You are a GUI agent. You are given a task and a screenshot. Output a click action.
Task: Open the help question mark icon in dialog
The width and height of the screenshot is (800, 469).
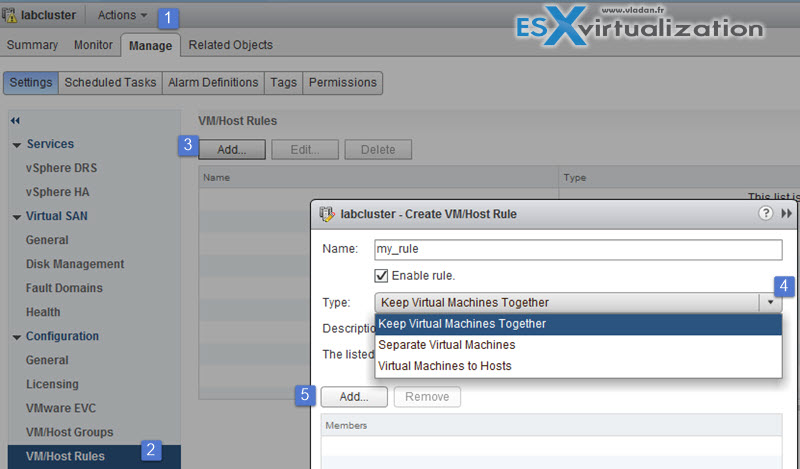click(765, 213)
